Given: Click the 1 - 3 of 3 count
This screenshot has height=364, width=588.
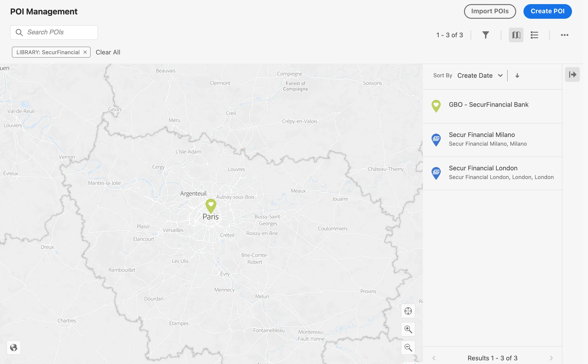Looking at the screenshot, I should click(x=450, y=35).
